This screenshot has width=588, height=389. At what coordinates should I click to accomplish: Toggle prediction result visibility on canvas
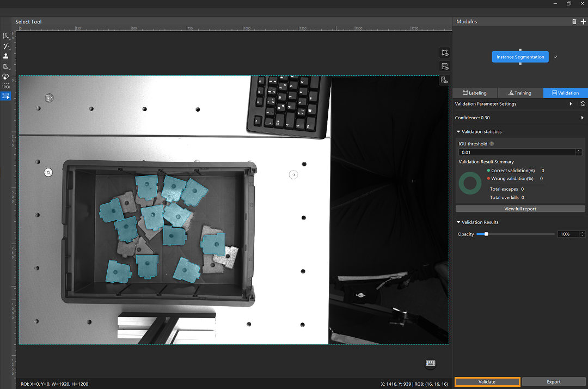click(445, 66)
